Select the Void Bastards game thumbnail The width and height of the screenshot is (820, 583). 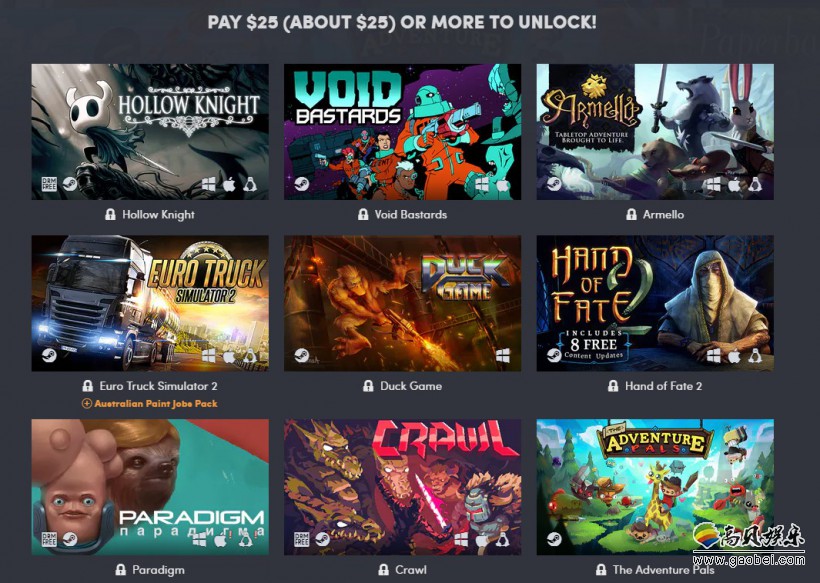click(x=402, y=132)
